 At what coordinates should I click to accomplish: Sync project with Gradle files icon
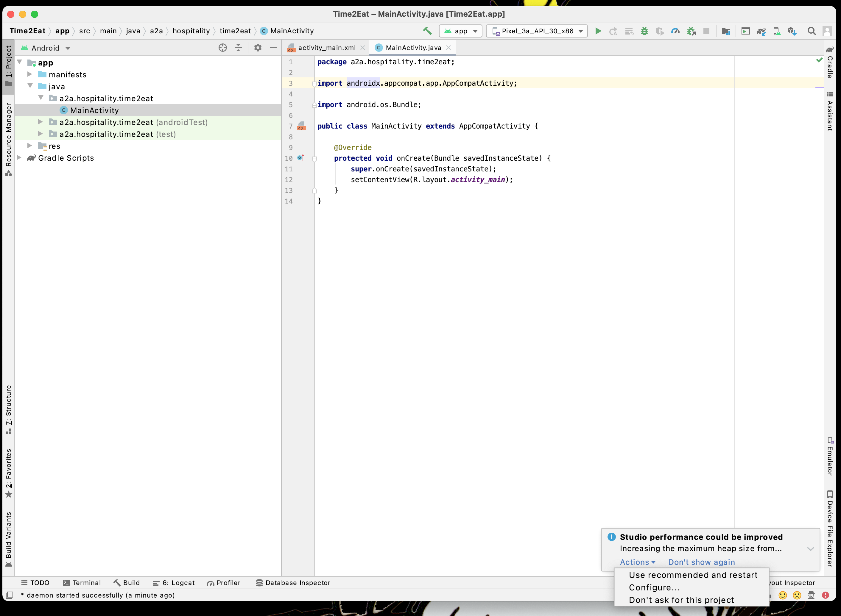pyautogui.click(x=761, y=31)
